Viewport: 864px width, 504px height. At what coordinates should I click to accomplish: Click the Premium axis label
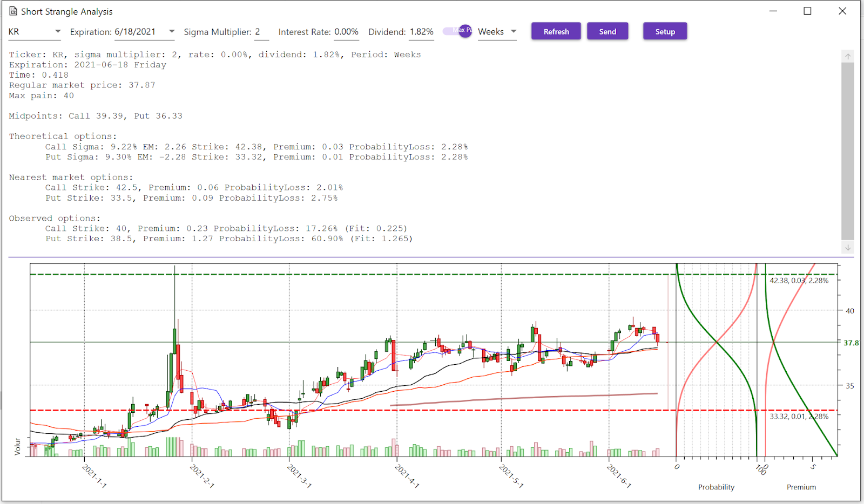point(801,487)
